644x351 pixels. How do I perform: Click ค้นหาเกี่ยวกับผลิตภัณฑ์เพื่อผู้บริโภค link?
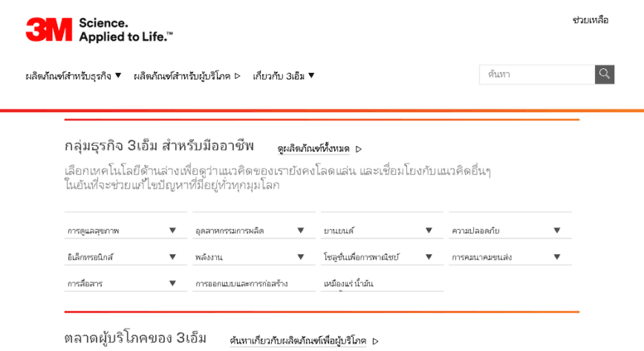[x=298, y=341]
